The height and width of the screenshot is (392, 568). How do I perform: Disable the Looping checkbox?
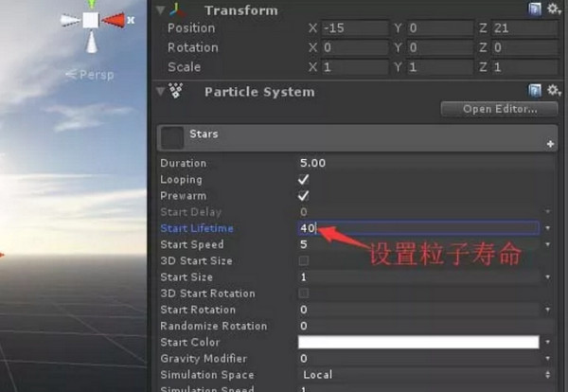[x=304, y=180]
